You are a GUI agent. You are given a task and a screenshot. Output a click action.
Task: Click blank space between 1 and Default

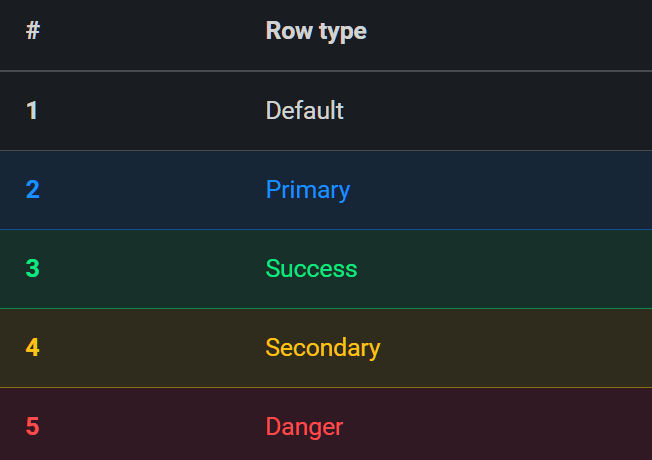152,111
